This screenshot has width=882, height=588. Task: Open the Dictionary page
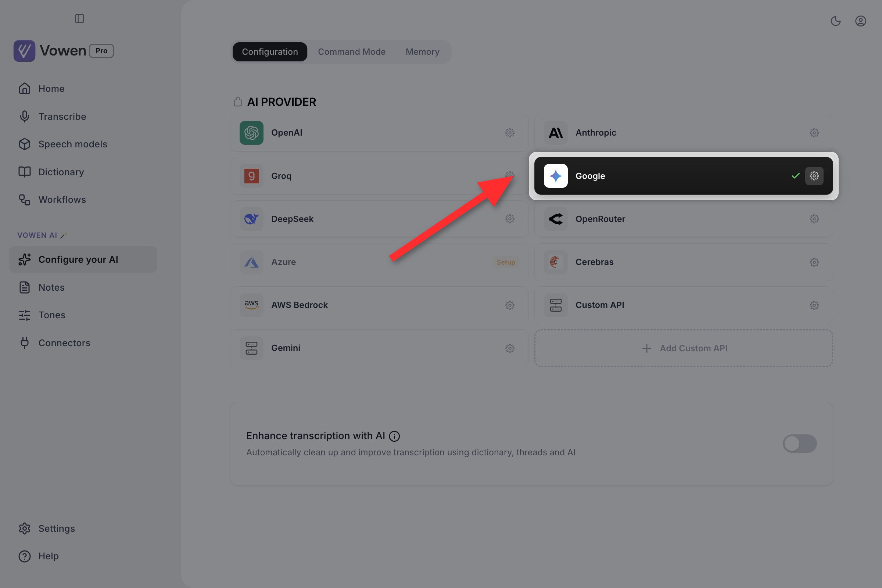click(x=83, y=172)
